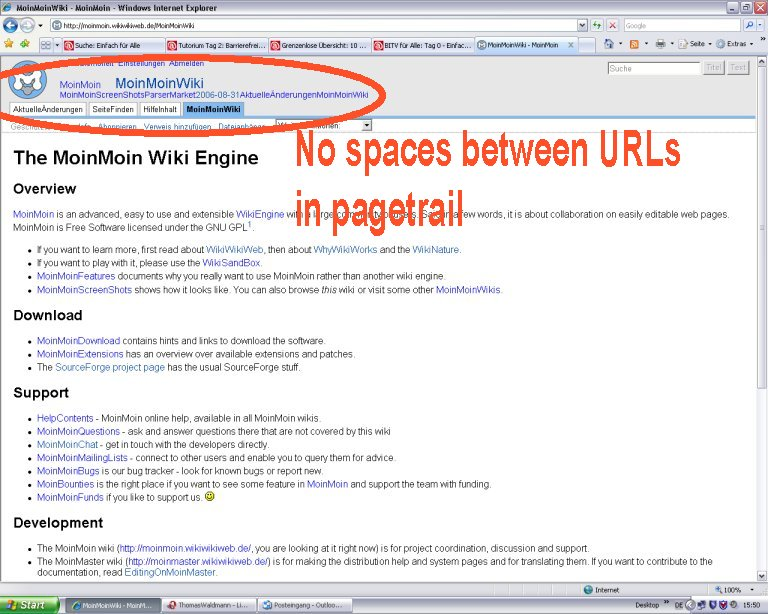This screenshot has width=768, height=614.
Task: Open the MoinMoinFeatures link
Action: pyautogui.click(x=76, y=276)
